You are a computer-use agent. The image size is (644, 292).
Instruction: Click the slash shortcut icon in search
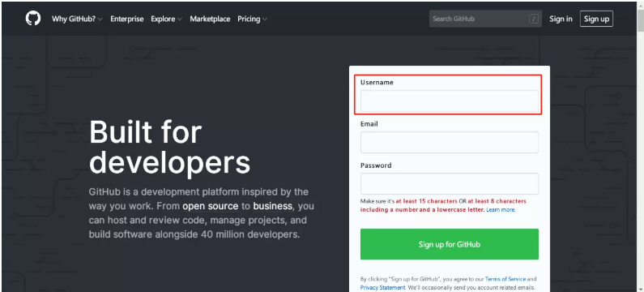point(534,19)
